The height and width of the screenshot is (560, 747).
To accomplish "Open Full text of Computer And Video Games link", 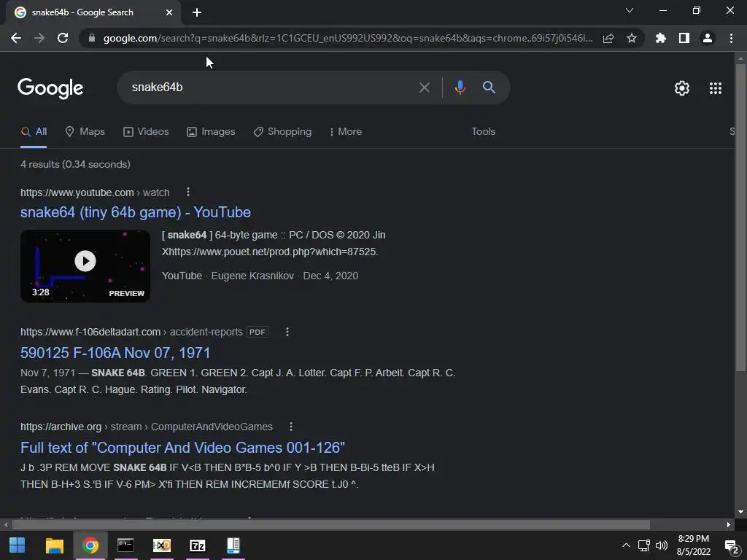I will tap(182, 448).
